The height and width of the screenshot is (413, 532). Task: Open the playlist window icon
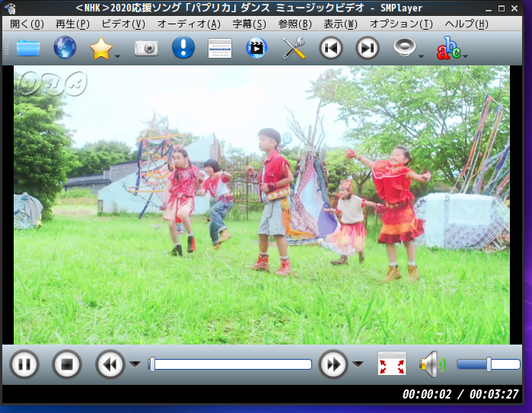(x=220, y=48)
